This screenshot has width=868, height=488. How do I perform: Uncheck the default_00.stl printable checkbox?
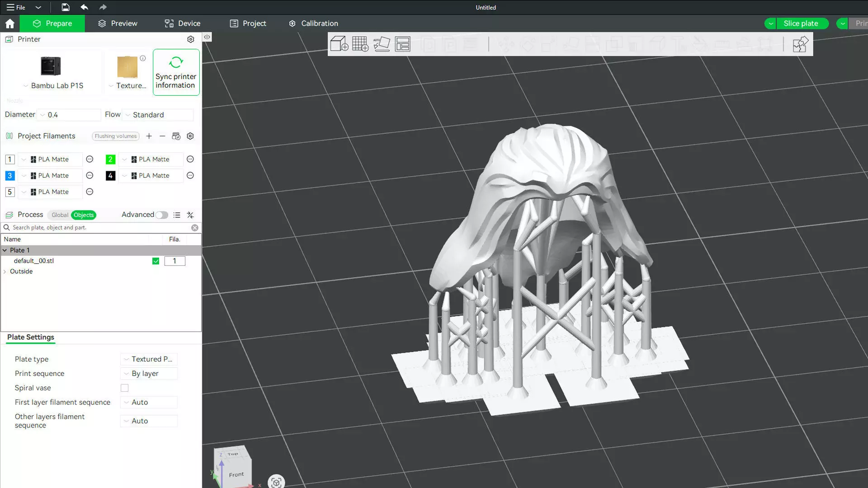(156, 261)
